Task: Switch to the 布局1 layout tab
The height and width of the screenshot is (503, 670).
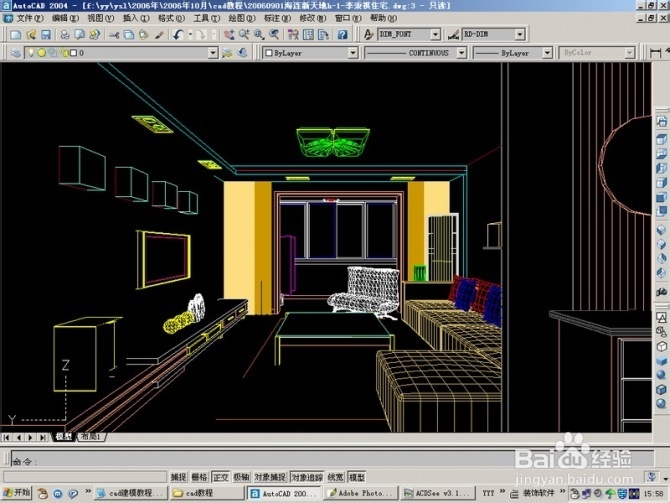Action: click(91, 437)
